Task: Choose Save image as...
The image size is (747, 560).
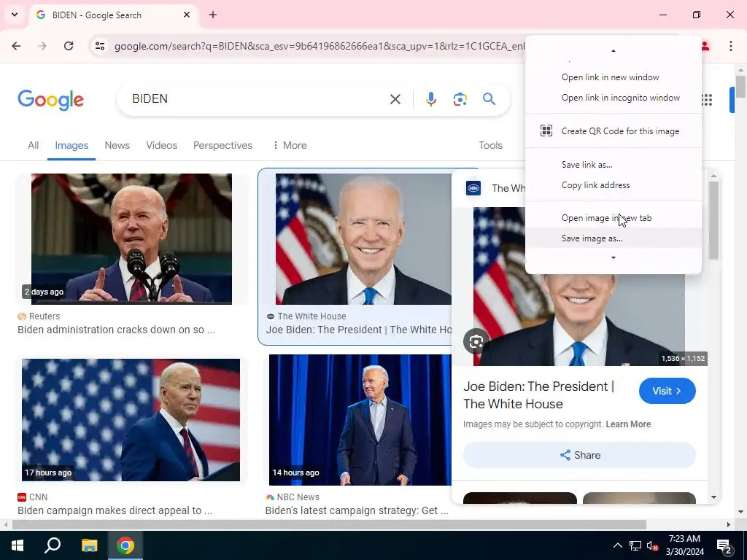Action: (x=613, y=238)
